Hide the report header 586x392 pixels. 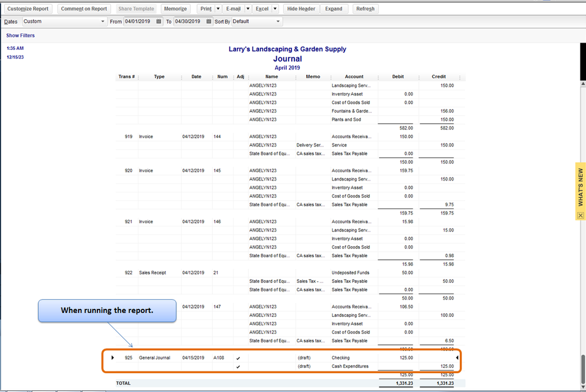[x=302, y=9]
